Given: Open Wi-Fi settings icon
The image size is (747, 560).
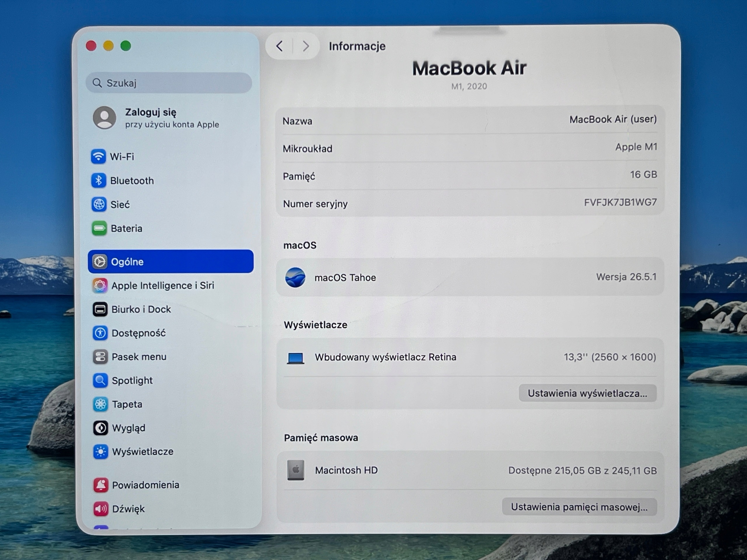Looking at the screenshot, I should click(x=98, y=156).
